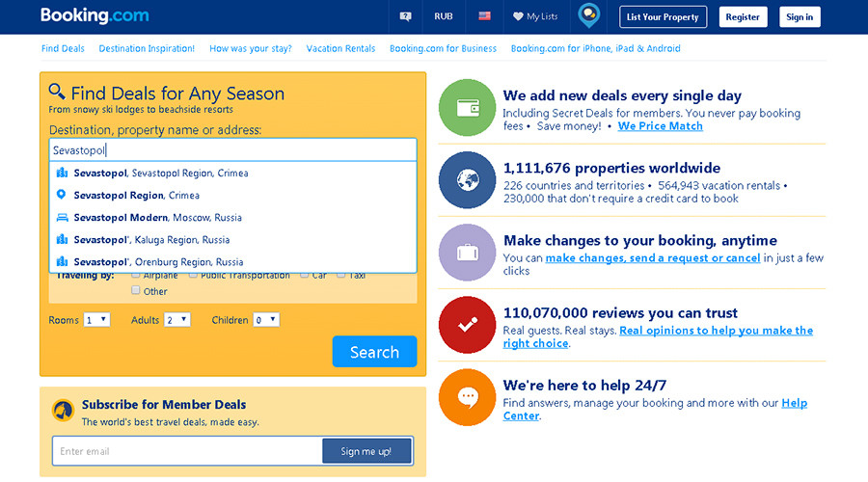
Task: Check the Public Transportation option
Action: coord(193,275)
